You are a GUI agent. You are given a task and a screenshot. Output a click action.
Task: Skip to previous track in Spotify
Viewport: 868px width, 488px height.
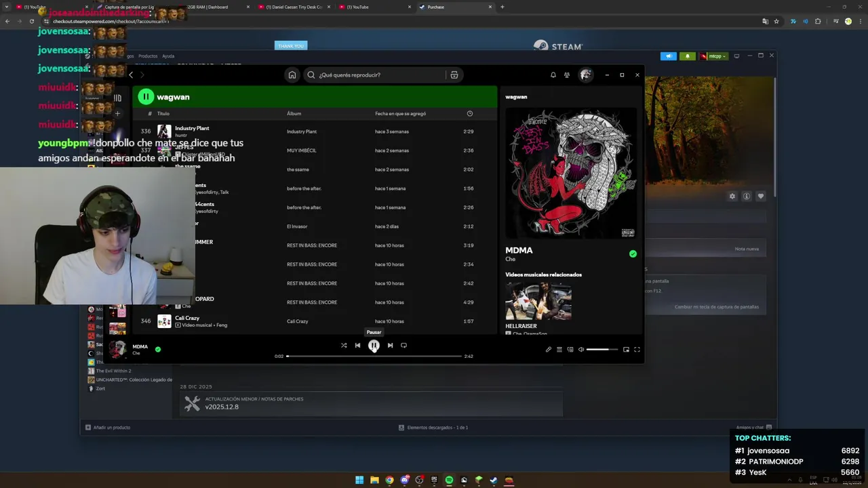[x=357, y=346]
